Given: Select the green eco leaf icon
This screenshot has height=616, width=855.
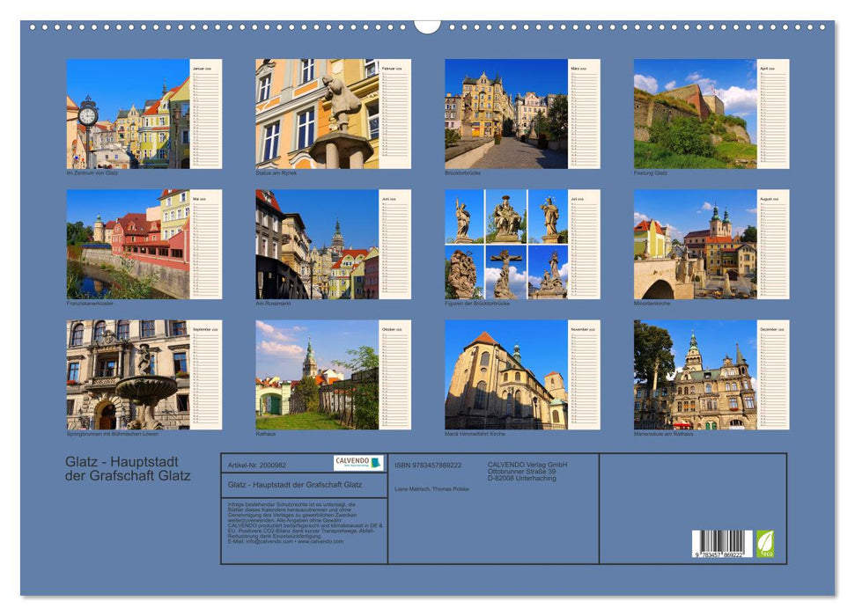Looking at the screenshot, I should coord(766,543).
